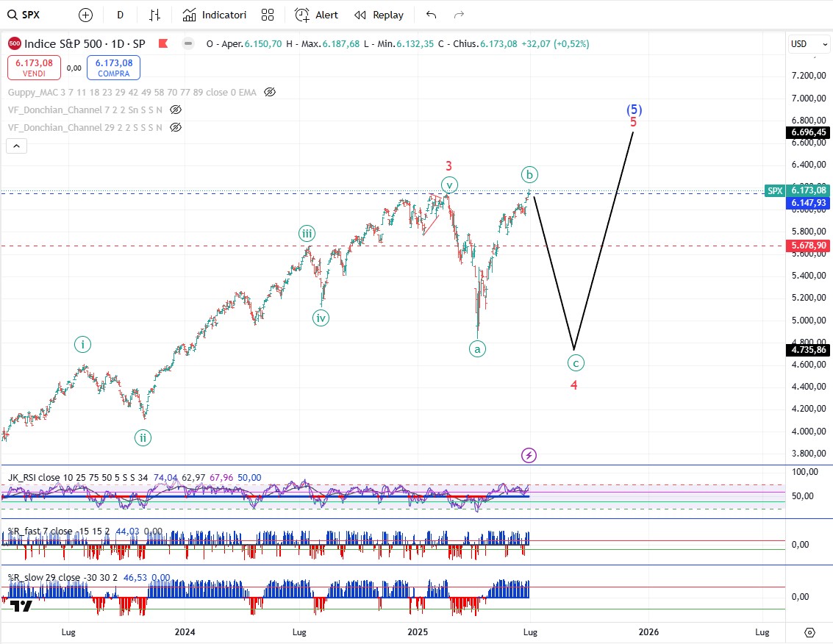
Task: Click the green SPX last price label
Action: 797,190
